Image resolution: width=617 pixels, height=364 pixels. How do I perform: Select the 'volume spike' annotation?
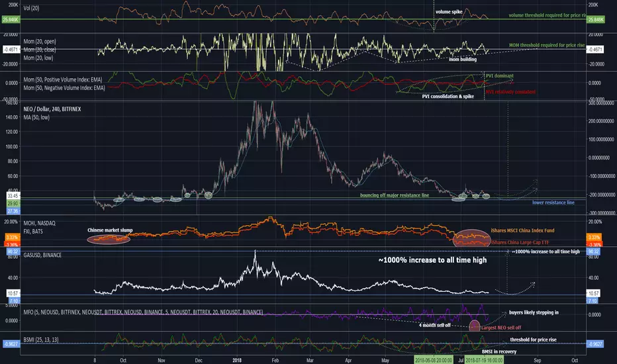449,12
